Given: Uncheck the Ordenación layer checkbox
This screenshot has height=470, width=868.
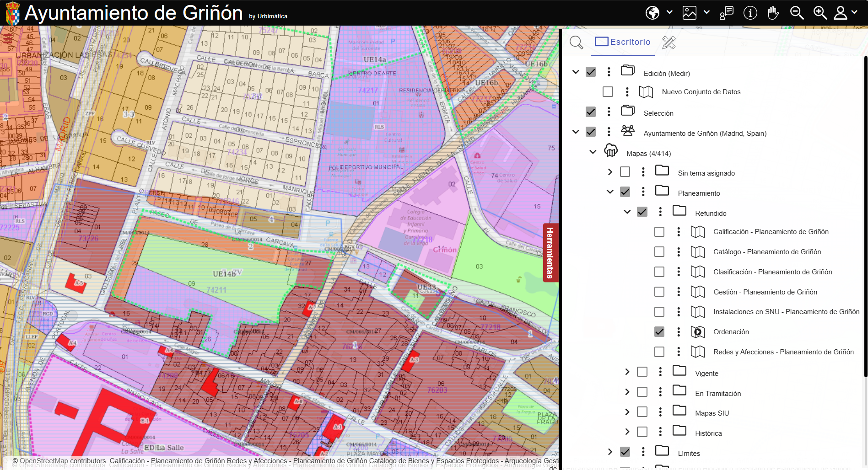Looking at the screenshot, I should (x=659, y=332).
